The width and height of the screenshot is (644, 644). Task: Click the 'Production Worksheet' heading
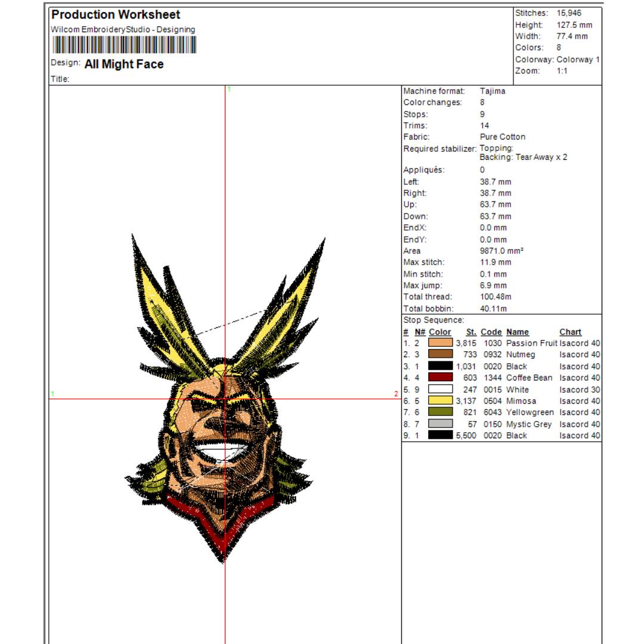(x=116, y=15)
